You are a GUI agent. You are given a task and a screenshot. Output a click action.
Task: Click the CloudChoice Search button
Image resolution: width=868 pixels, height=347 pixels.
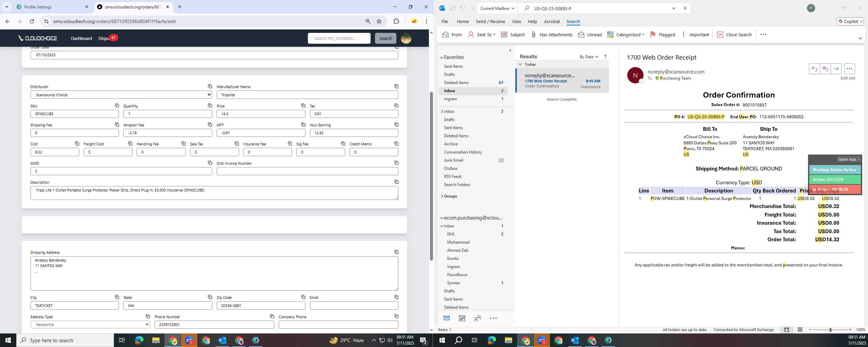(x=385, y=38)
